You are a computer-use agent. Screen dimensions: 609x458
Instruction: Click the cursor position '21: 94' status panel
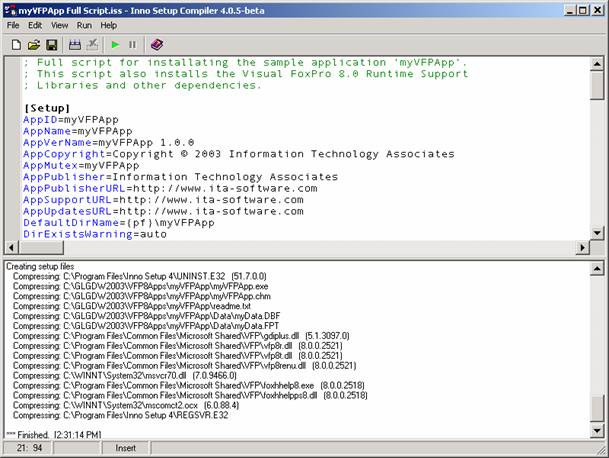[x=28, y=448]
